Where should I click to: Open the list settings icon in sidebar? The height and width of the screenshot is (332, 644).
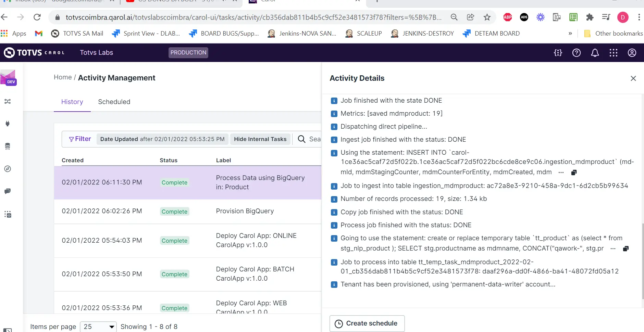click(8, 214)
